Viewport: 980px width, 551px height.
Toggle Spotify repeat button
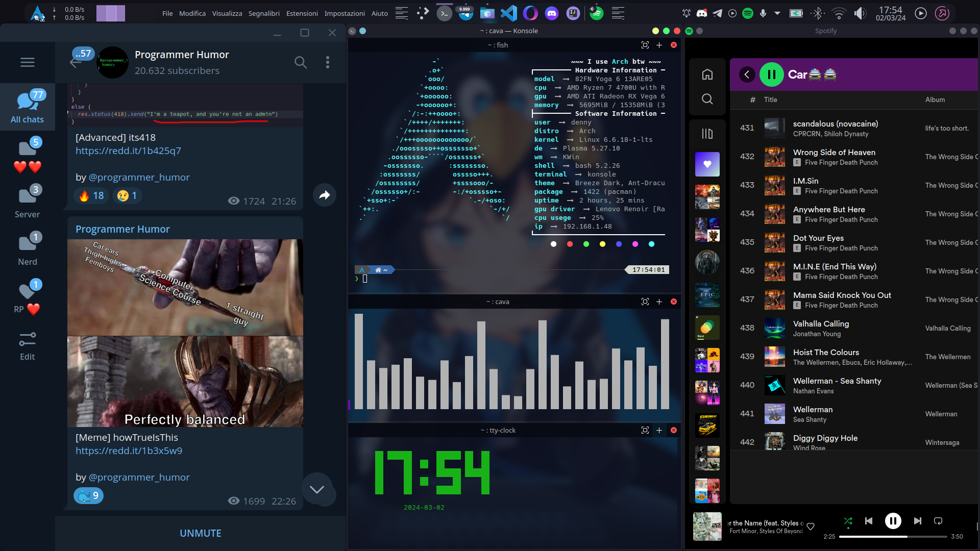(938, 521)
